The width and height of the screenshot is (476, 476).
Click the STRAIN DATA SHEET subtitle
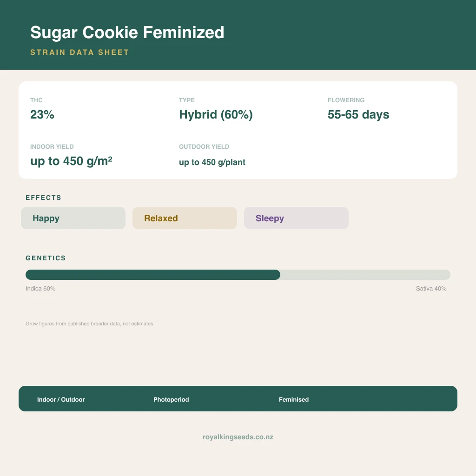[x=80, y=52]
